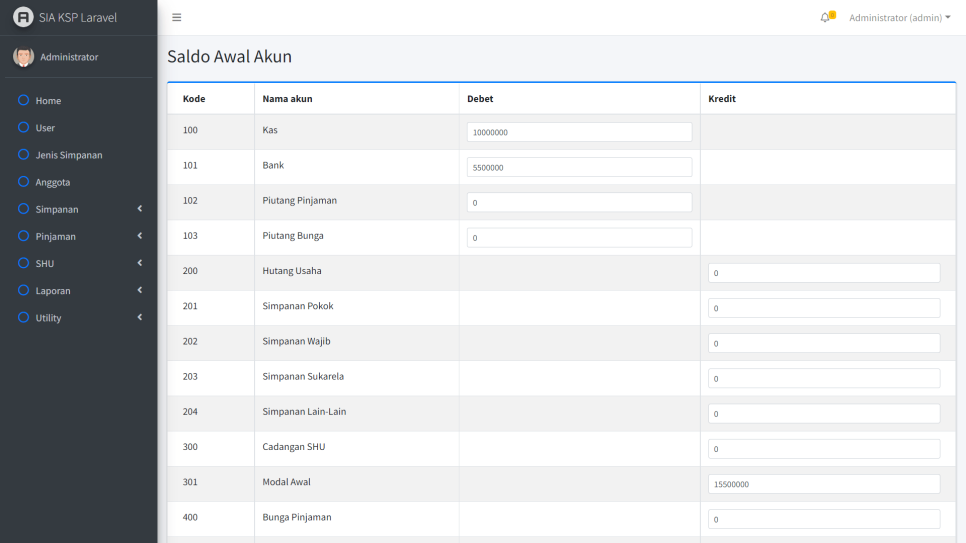Click the Administrator avatar image
The image size is (966, 543).
pyautogui.click(x=23, y=57)
